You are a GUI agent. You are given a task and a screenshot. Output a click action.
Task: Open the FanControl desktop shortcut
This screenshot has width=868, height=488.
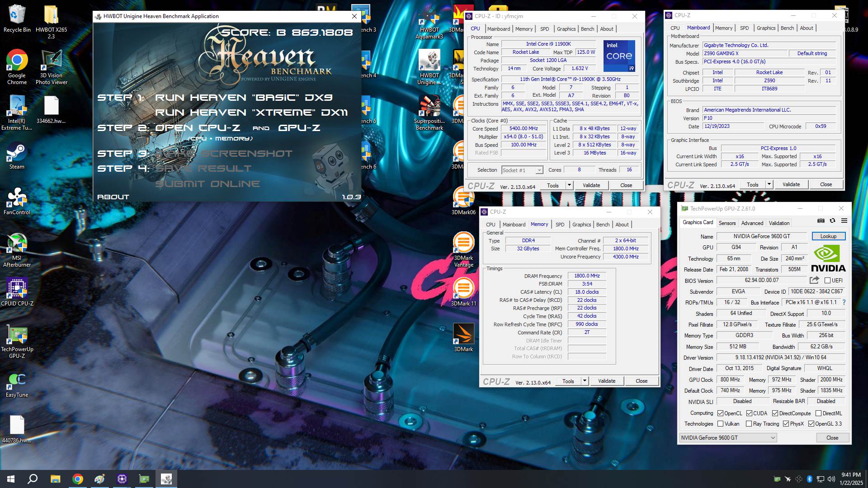tap(17, 201)
